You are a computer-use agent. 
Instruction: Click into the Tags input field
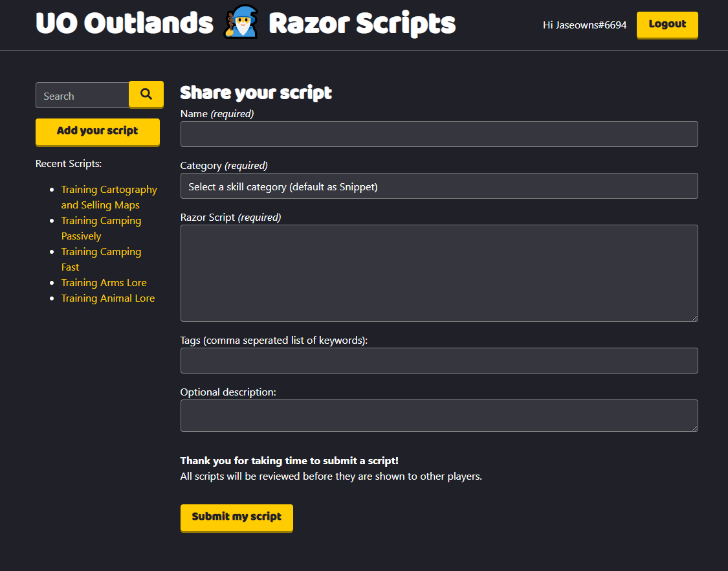tap(439, 361)
